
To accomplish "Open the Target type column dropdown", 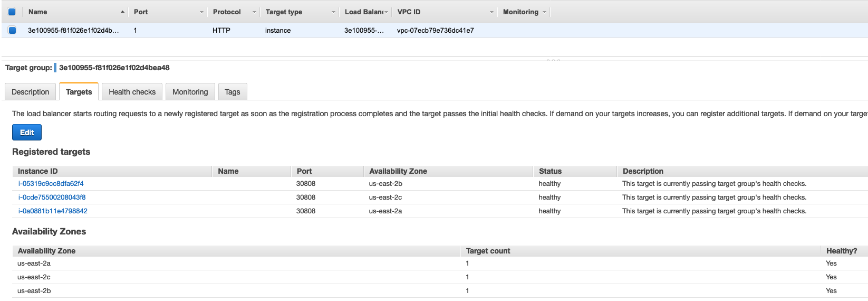I will point(333,12).
